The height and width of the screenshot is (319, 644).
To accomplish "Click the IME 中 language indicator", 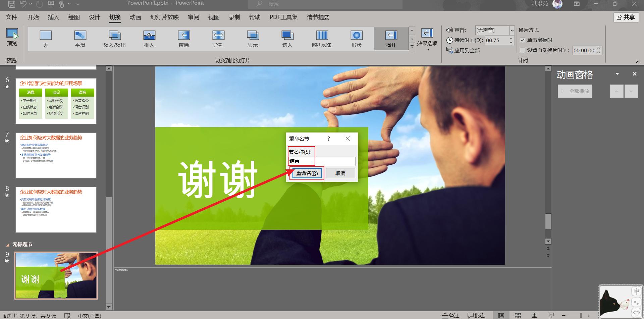I will click(636, 291).
